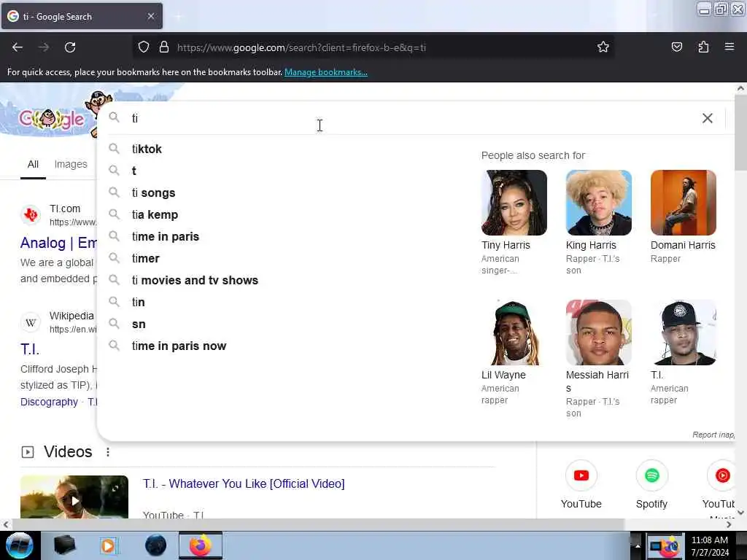Click the Wikipedia W favicon

31,322
